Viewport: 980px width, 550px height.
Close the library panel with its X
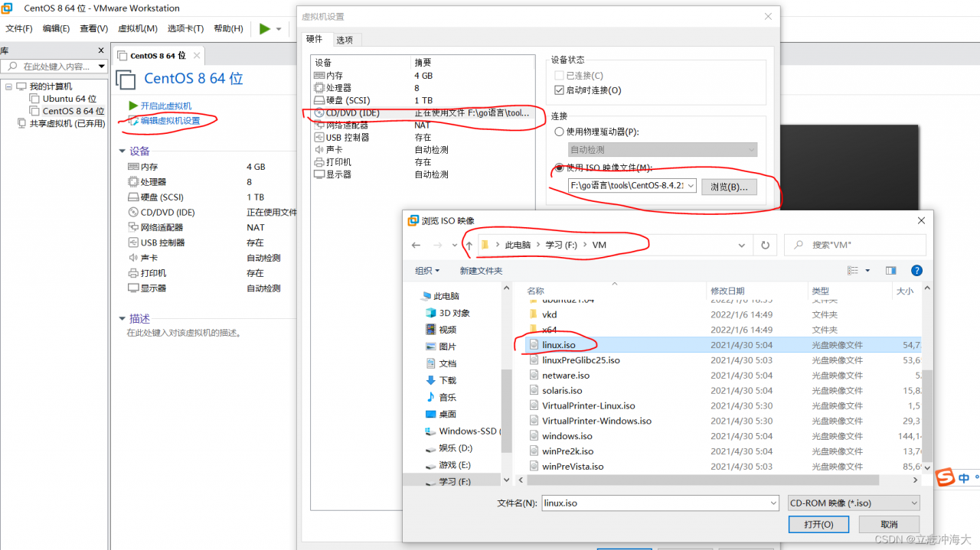101,50
